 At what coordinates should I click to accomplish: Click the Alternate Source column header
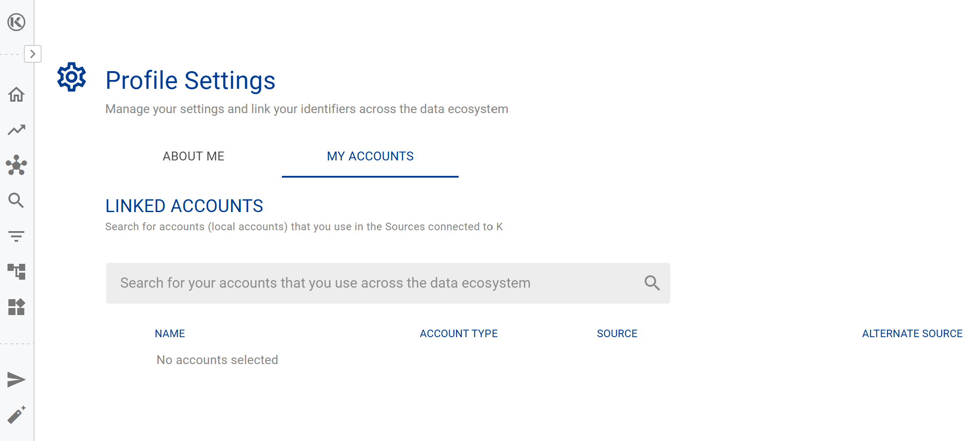click(x=912, y=334)
